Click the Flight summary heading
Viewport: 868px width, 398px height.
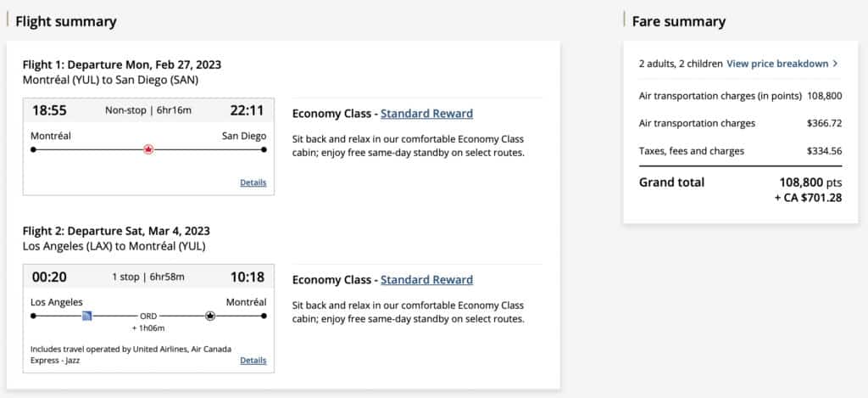point(66,21)
